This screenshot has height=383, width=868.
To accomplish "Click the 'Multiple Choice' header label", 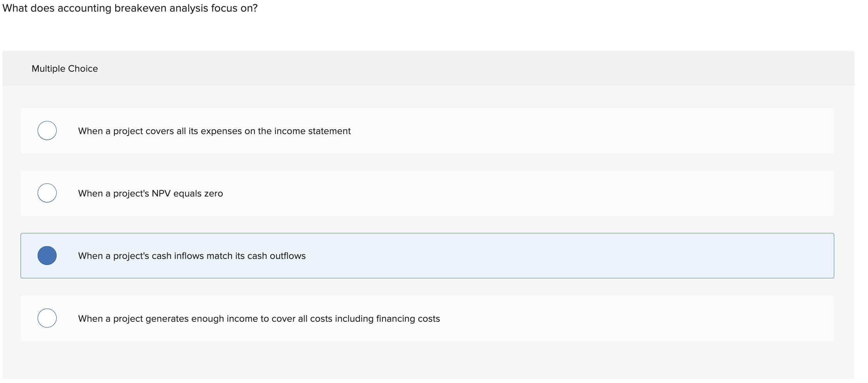I will (64, 68).
